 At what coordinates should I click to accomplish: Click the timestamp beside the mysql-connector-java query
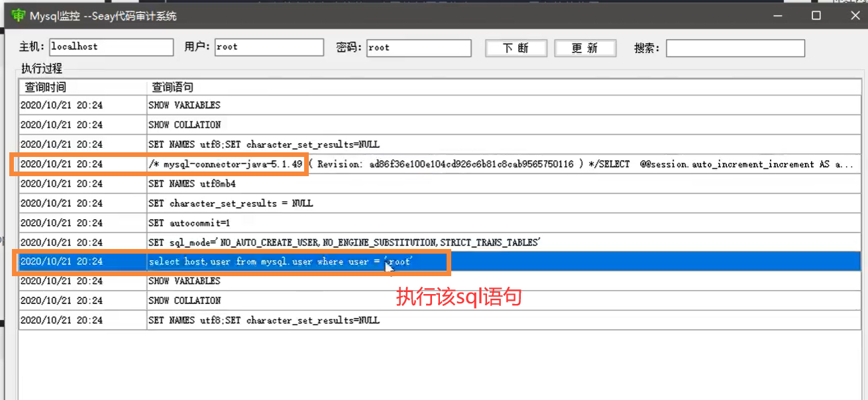(x=62, y=164)
